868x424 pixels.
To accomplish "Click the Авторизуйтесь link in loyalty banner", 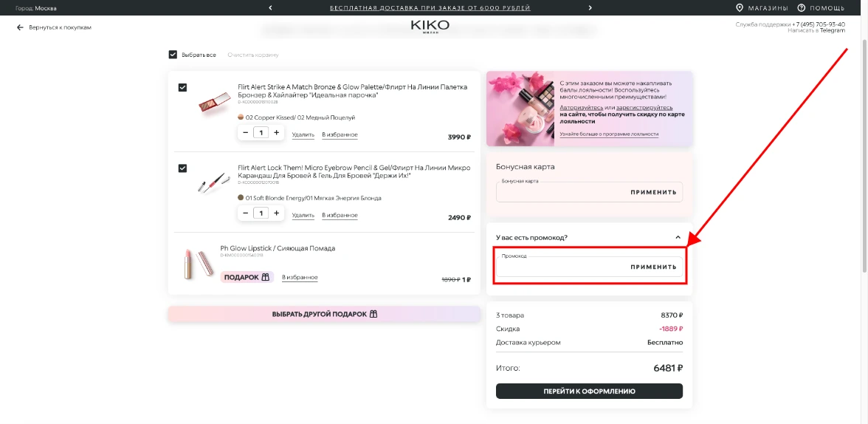I will [x=581, y=108].
